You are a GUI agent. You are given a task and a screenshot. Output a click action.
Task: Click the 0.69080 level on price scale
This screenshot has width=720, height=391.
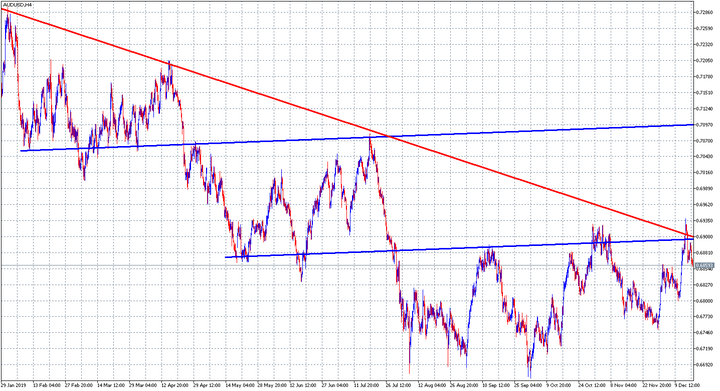[x=704, y=237]
